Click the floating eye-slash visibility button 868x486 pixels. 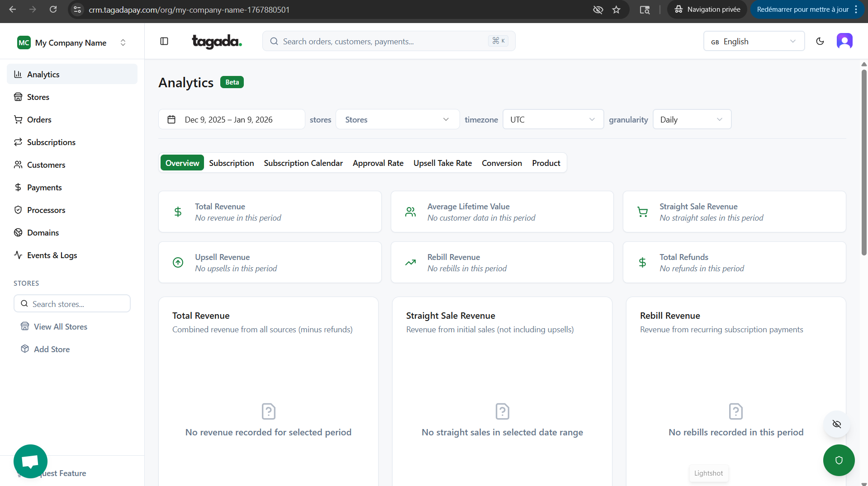coord(836,424)
